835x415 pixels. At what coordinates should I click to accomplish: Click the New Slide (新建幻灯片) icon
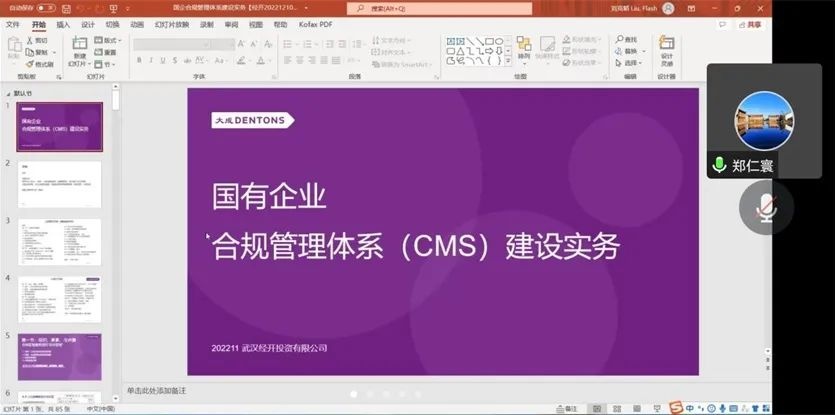pyautogui.click(x=79, y=44)
